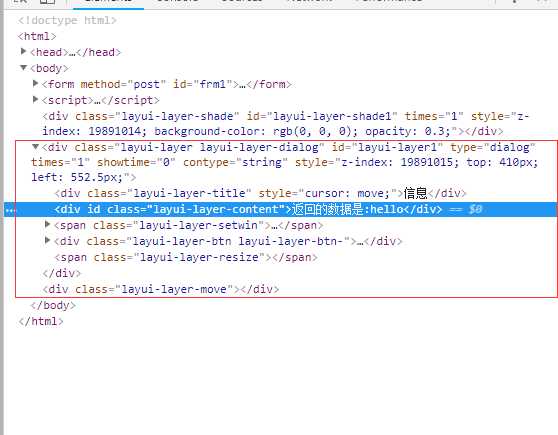Viewport: 558px width, 435px height.
Task: Click the "== $0" marker text
Action: 465,209
